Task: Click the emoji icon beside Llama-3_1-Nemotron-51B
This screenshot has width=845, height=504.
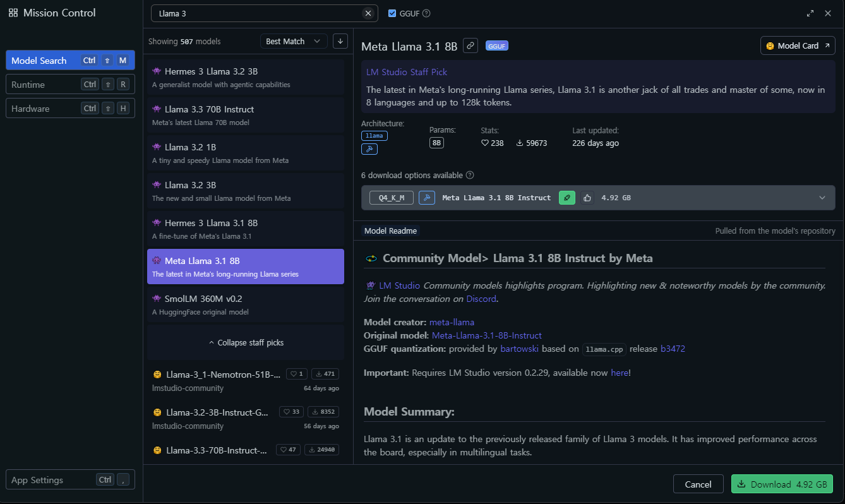Action: click(157, 375)
